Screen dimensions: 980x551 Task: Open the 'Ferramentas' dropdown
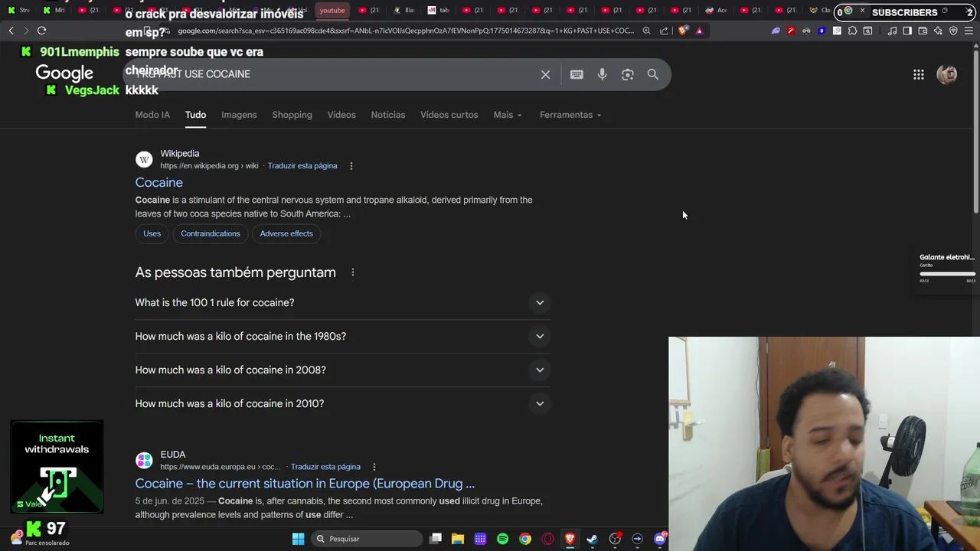coord(570,115)
